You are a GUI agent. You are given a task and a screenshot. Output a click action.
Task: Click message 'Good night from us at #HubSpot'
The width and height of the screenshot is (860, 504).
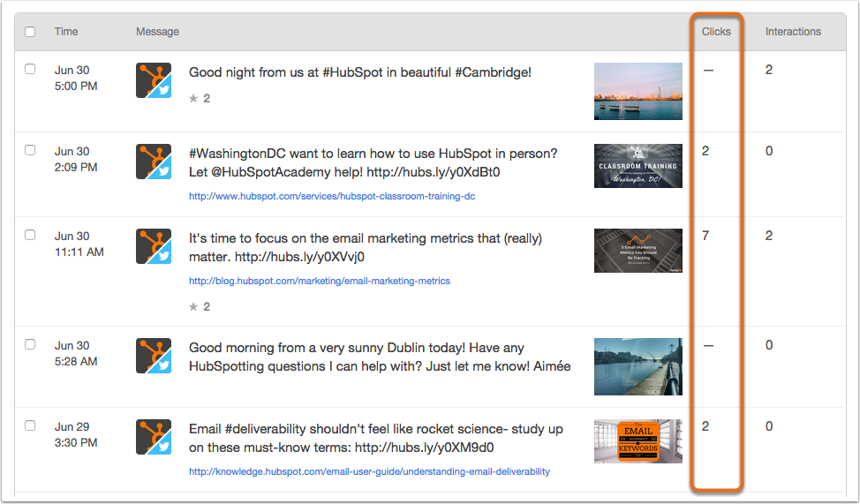point(359,72)
